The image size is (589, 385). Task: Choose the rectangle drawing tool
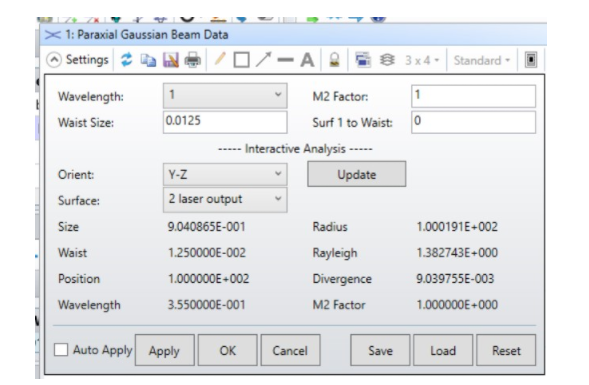[x=241, y=60]
